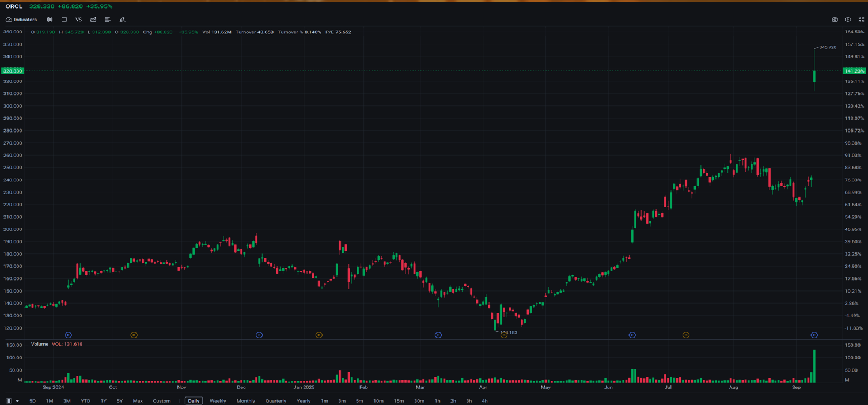The image size is (868, 405).
Task: Click the Vol 131.62M readout
Action: [x=217, y=32]
